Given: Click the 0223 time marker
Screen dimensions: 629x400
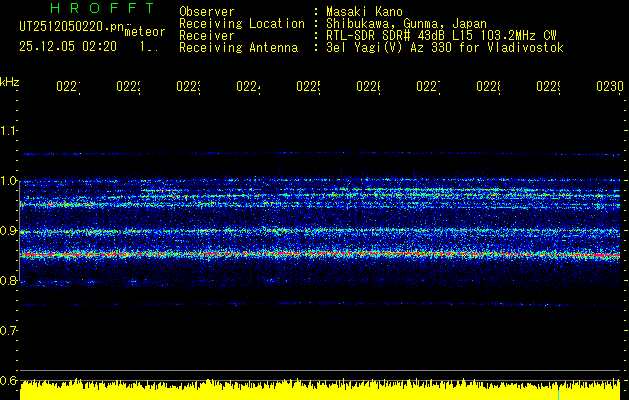Looking at the screenshot, I should click(189, 87).
